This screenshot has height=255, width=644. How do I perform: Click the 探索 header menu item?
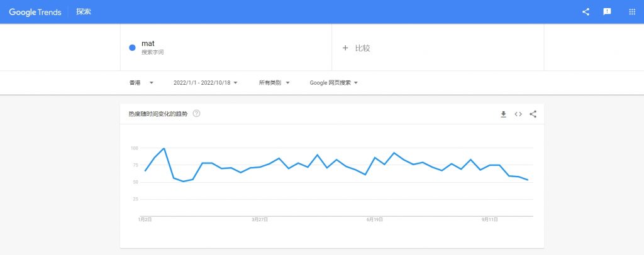(x=84, y=12)
